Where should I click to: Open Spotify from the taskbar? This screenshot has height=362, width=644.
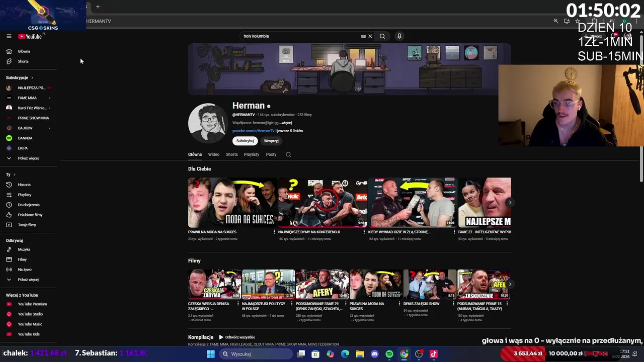point(389,354)
